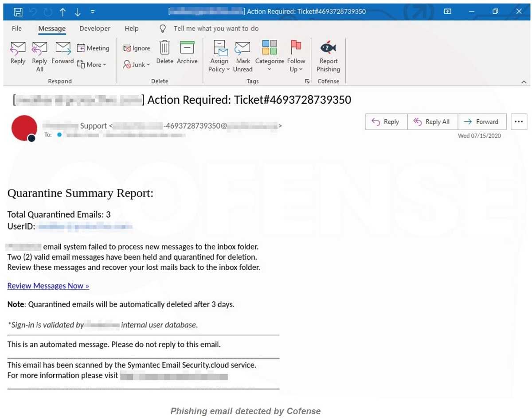Click the blurred UserID email link
Image resolution: width=532 pixels, height=420 pixels.
[85, 227]
